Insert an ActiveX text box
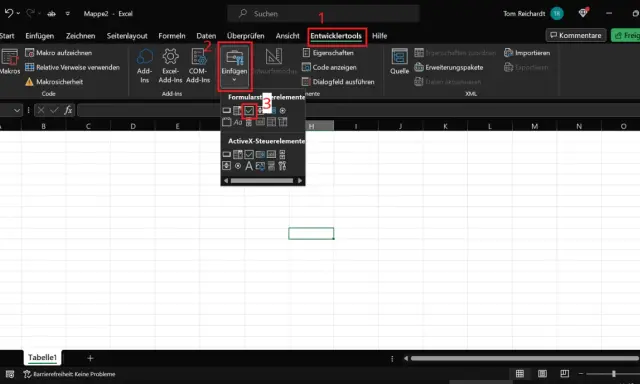 [271, 154]
